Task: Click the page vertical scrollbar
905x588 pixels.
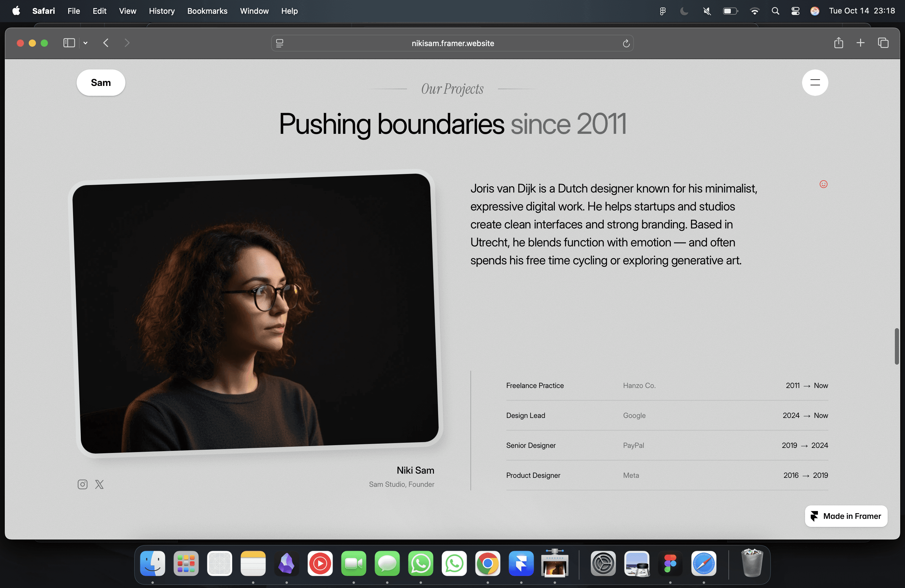Action: tap(896, 346)
